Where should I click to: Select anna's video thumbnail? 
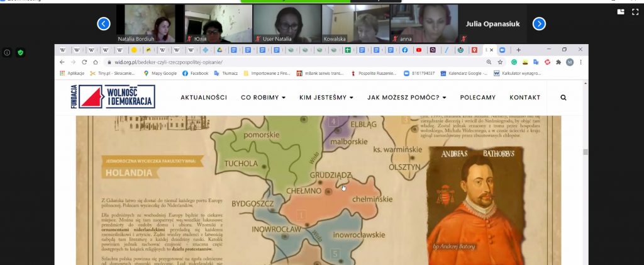[424, 23]
